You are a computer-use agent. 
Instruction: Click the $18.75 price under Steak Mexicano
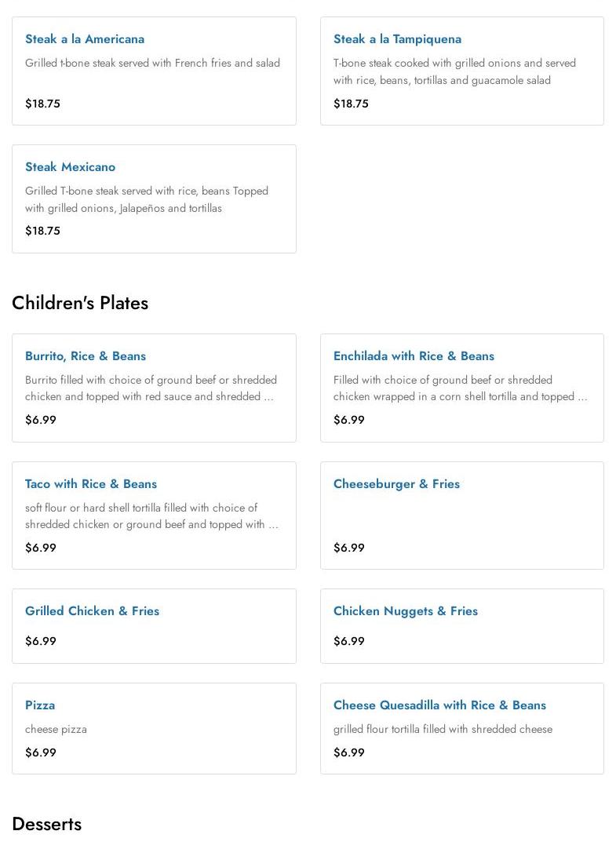click(42, 231)
